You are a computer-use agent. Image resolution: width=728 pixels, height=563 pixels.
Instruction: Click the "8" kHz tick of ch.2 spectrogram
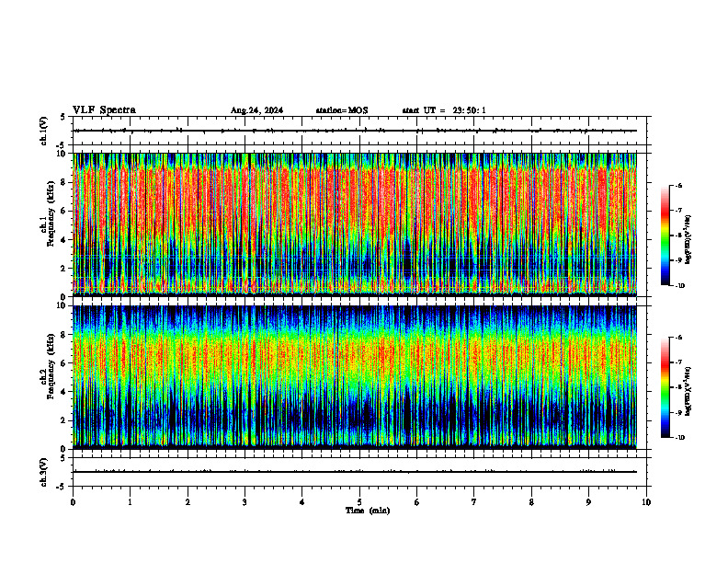[63, 335]
